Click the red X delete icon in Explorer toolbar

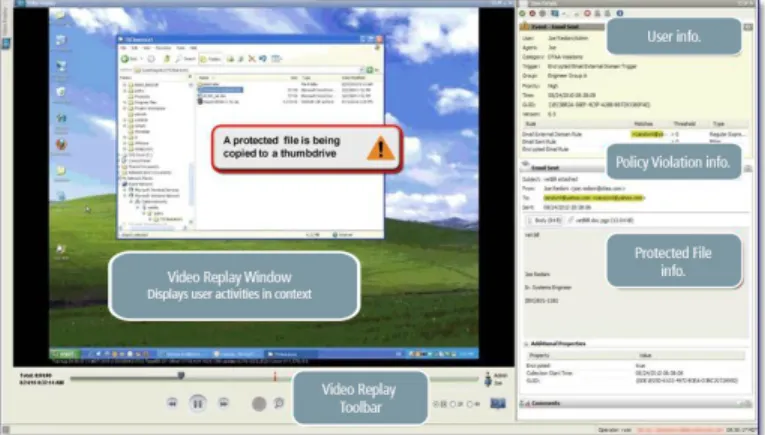tap(252, 59)
